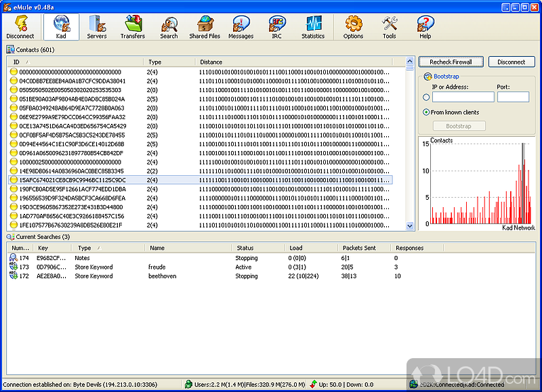Select contact 000000000000000000000000000000000
542x392 pixels.
coord(200,72)
